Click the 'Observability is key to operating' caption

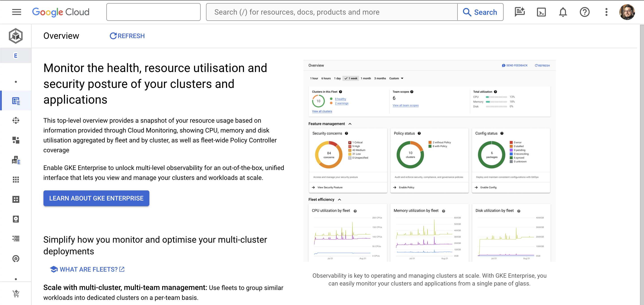point(429,279)
